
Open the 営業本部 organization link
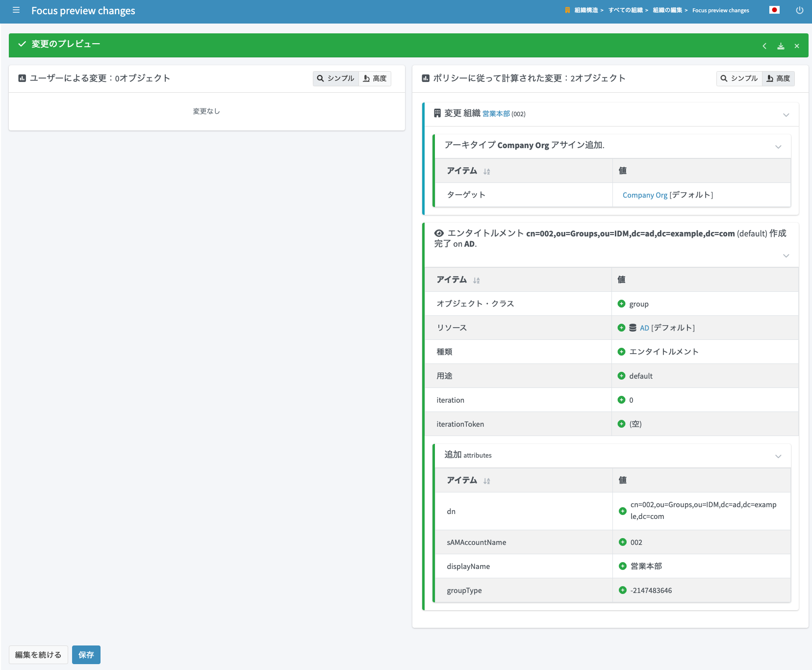496,114
